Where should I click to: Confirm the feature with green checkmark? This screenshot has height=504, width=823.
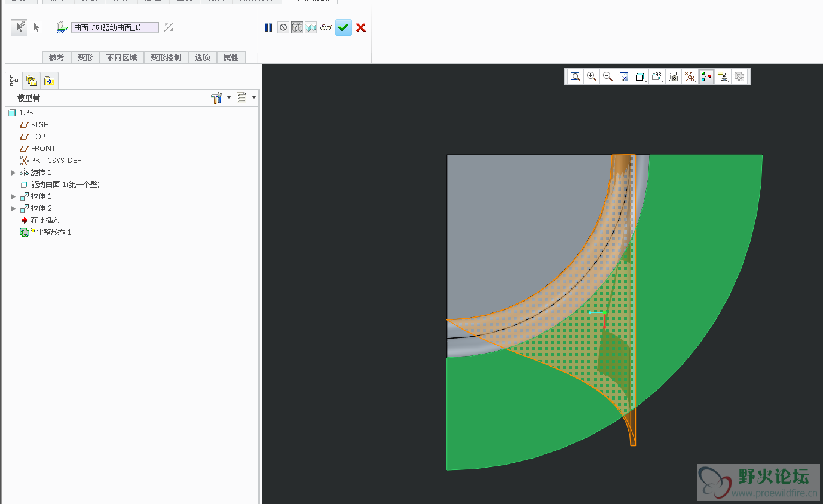coord(343,27)
